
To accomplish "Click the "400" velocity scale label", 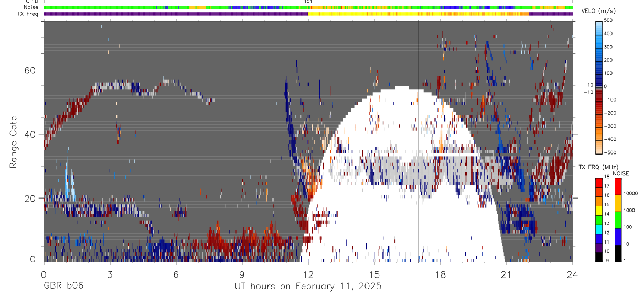I will (x=608, y=34).
